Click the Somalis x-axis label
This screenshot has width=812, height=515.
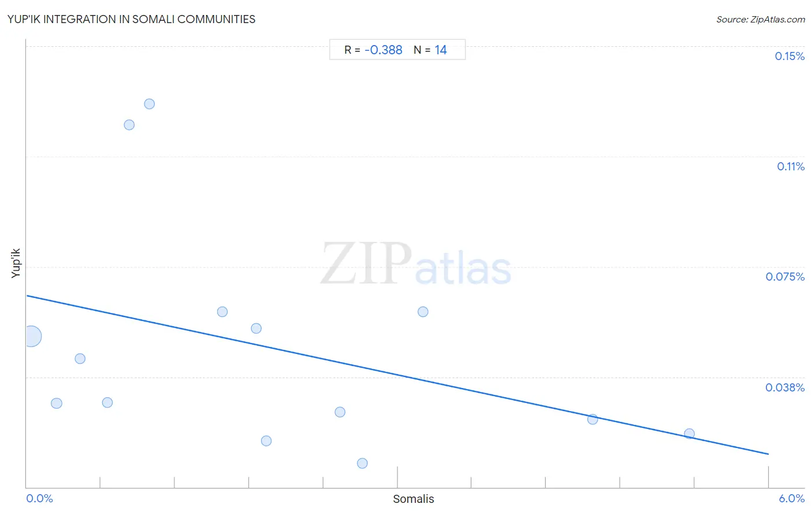click(x=414, y=499)
